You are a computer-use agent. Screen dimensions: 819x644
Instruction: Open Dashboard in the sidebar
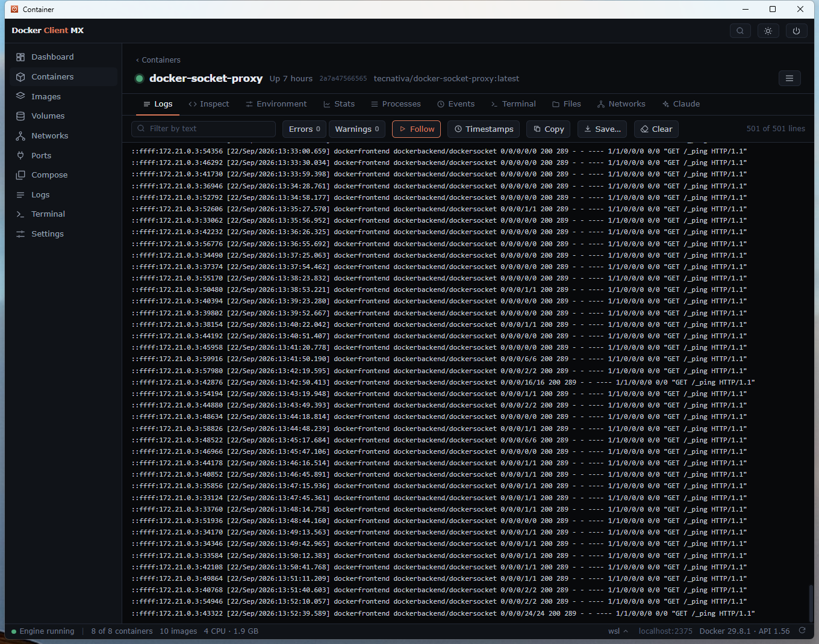pyautogui.click(x=63, y=57)
